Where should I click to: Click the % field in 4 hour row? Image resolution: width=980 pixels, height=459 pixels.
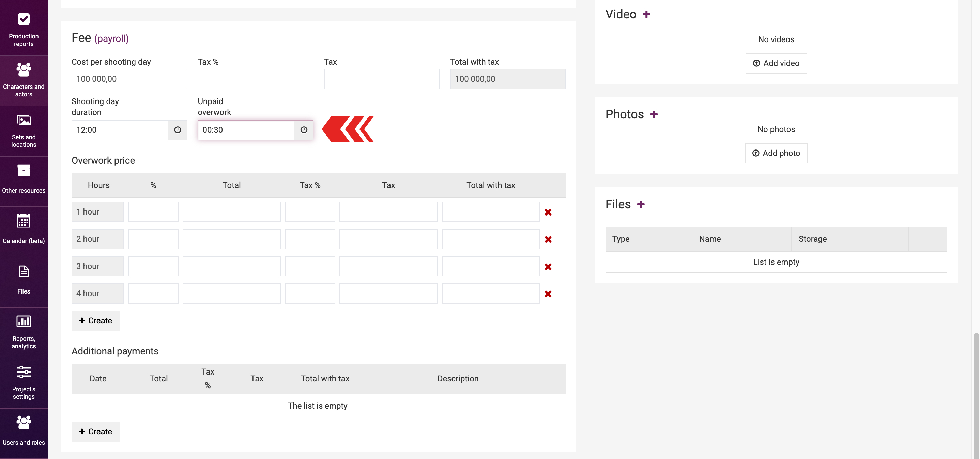(153, 294)
